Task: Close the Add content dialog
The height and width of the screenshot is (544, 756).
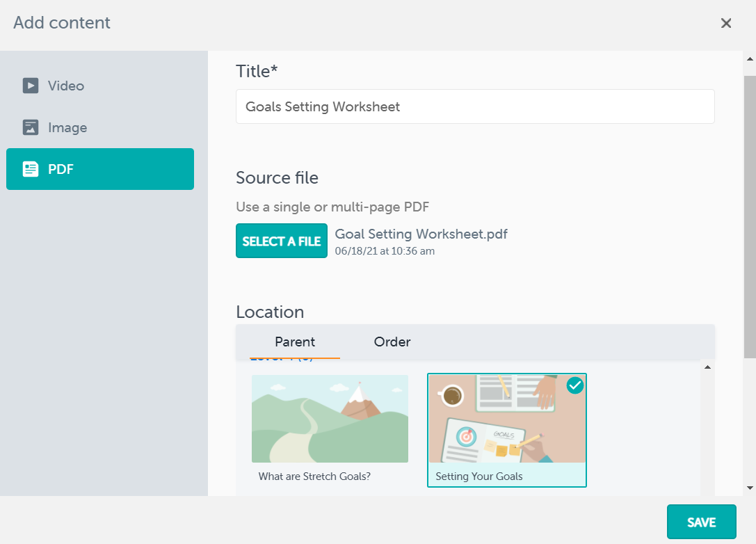Action: tap(726, 23)
